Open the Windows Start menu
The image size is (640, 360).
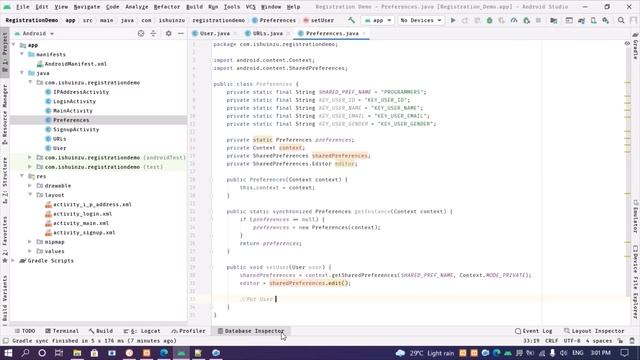pos(8,353)
